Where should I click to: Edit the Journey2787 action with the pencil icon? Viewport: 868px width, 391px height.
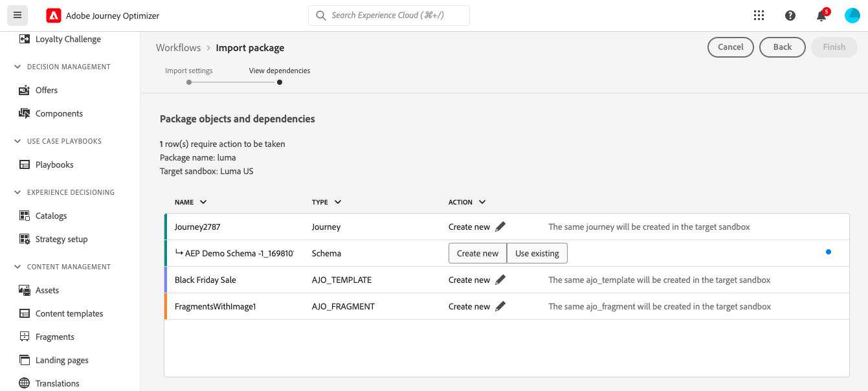[500, 227]
